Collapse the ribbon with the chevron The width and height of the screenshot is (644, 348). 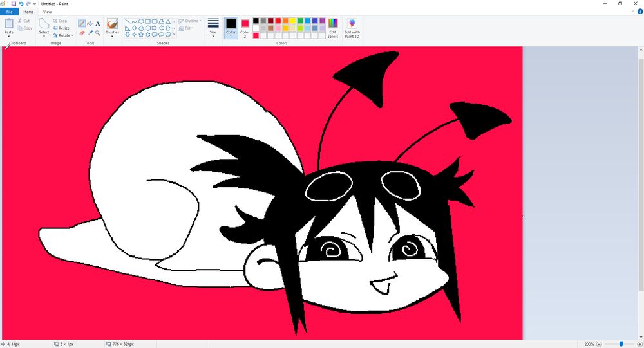click(633, 12)
